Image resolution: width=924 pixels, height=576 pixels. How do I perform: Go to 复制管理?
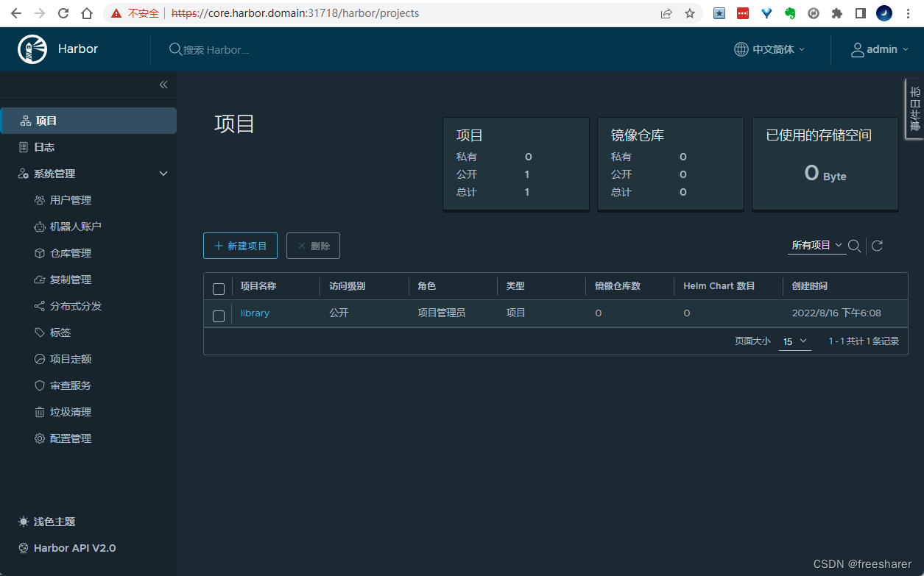[71, 280]
